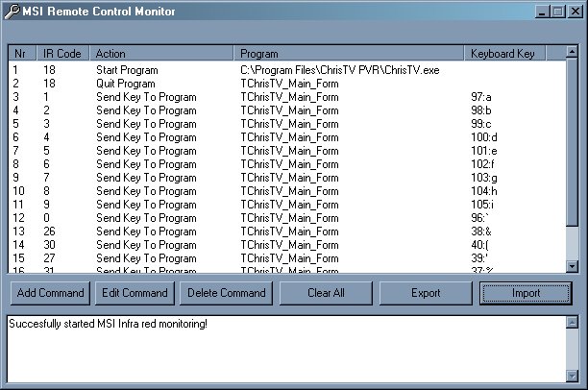Select the row with key 97:a
588x390 pixels.
287,97
